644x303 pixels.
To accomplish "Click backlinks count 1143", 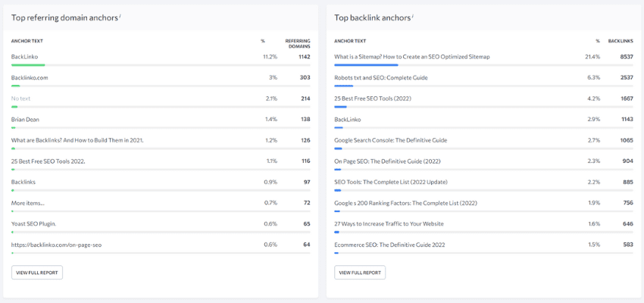I will point(627,120).
